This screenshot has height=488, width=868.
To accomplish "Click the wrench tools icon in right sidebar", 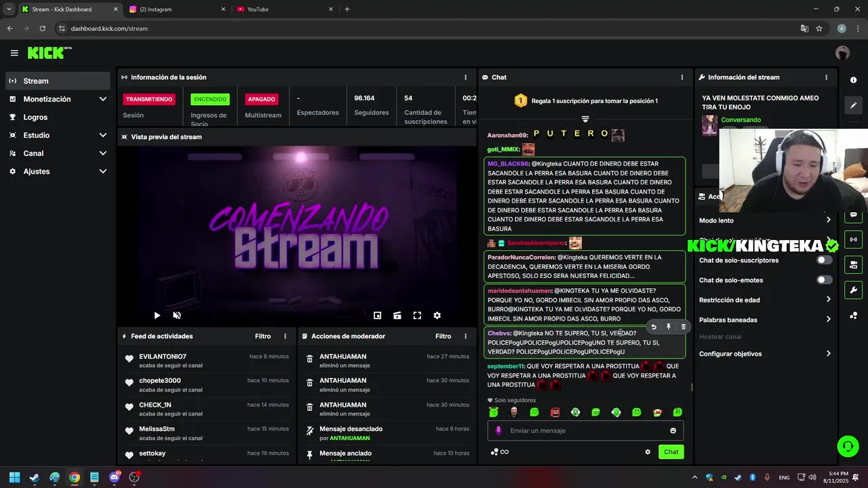I will pos(853,290).
